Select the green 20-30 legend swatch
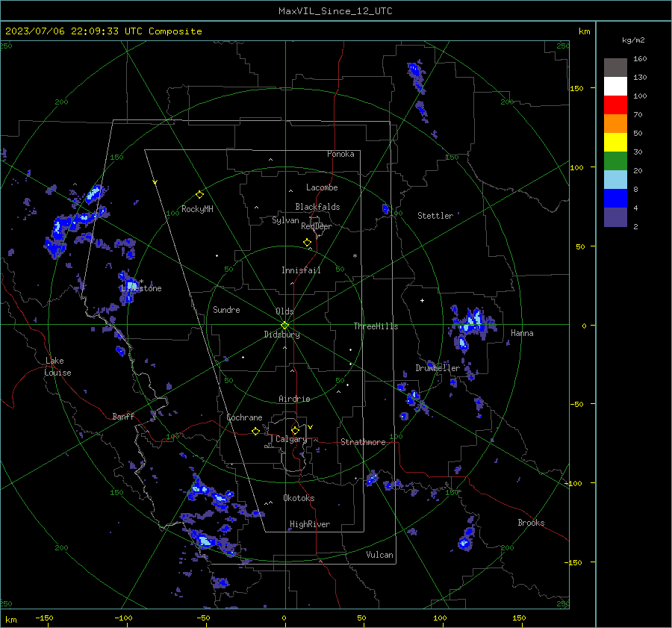Viewport: 672px width, 628px height. 615,161
